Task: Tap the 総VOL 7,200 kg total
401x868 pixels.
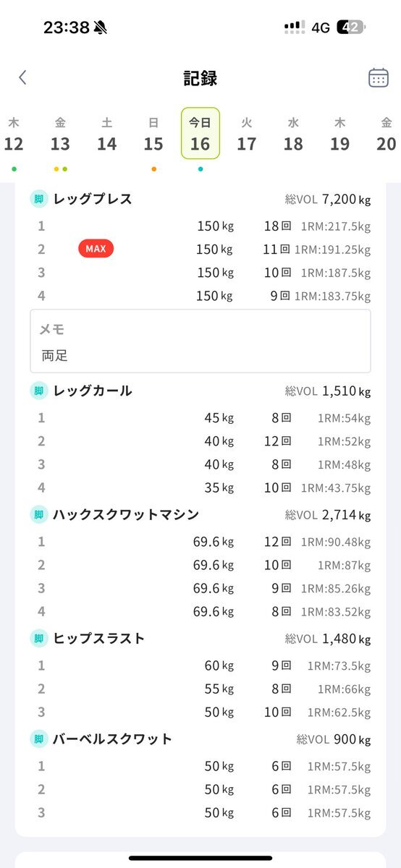Action: 328,200
